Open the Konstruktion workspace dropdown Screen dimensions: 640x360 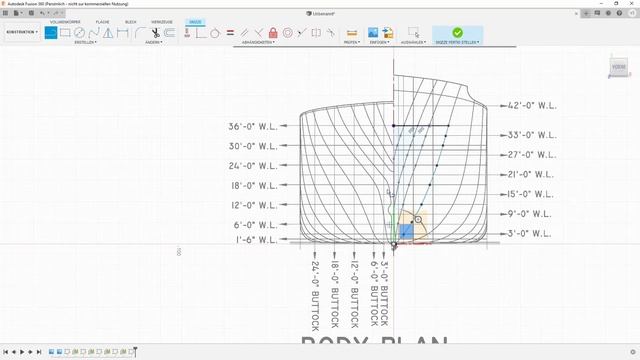click(x=22, y=32)
